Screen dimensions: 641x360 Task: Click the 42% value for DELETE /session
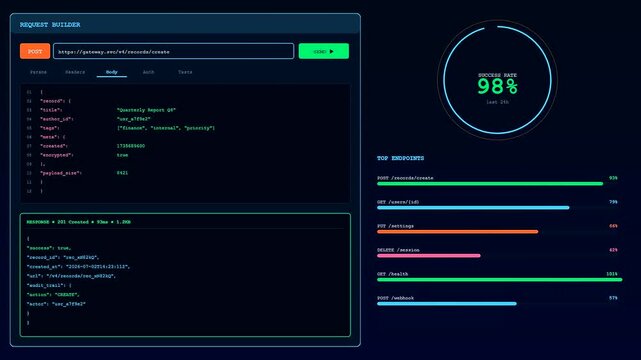[613, 250]
